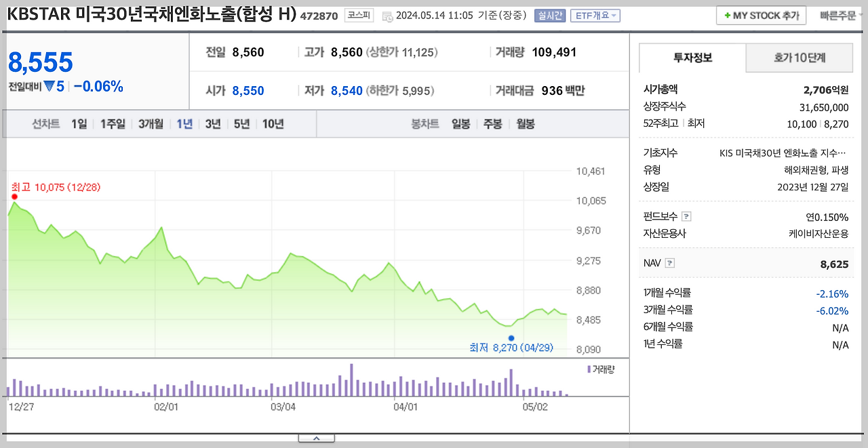Click the 최고 10,075 red dot marker
The height and width of the screenshot is (448, 868).
[x=15, y=196]
